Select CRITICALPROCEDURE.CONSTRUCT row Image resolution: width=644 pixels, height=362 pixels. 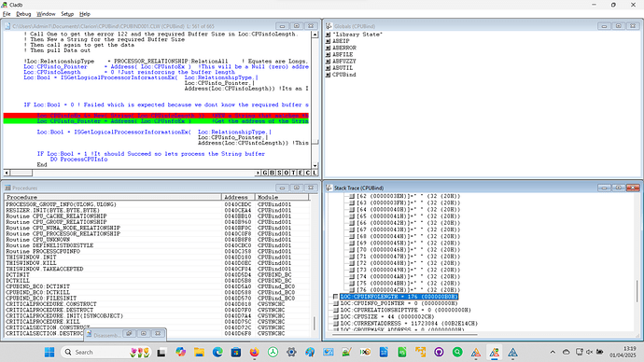click(x=157, y=304)
